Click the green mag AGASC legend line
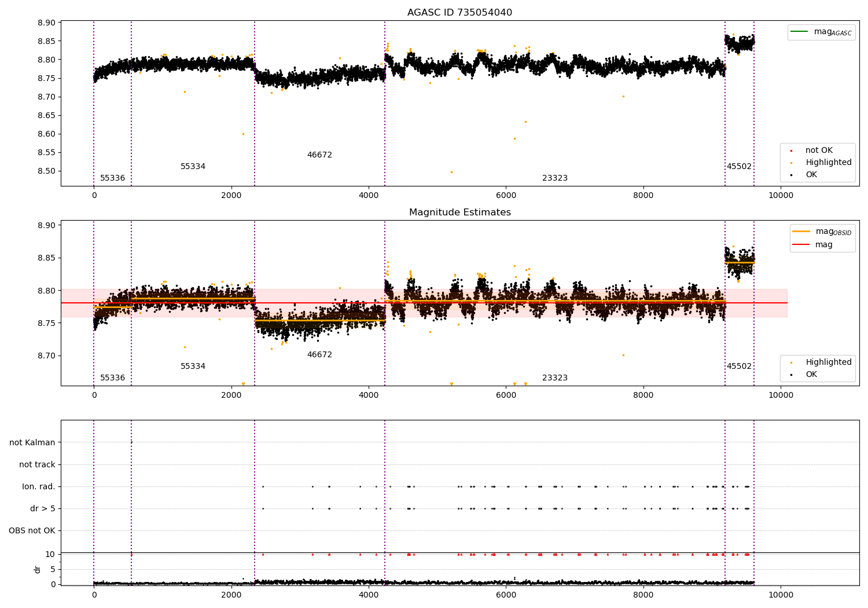This screenshot has height=608, width=868. [x=799, y=31]
